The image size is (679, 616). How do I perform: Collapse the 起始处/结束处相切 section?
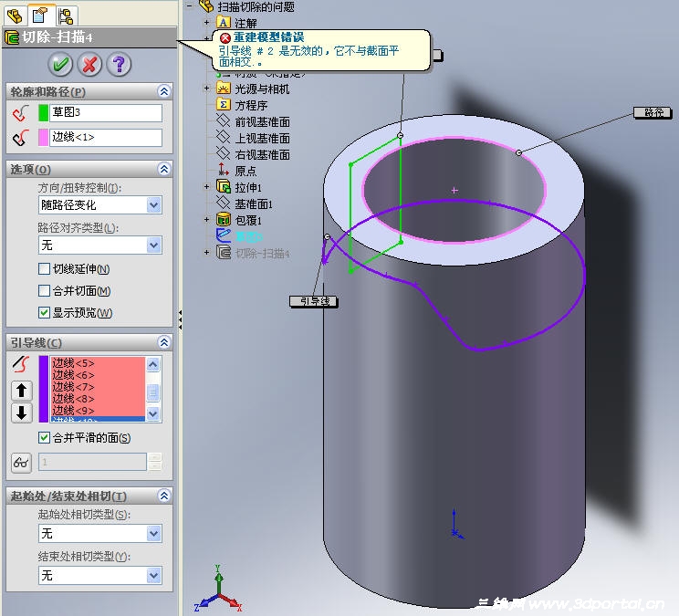coord(164,496)
